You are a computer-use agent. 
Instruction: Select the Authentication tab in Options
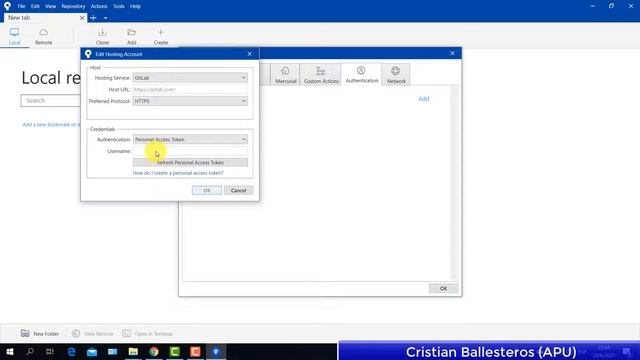pos(362,74)
